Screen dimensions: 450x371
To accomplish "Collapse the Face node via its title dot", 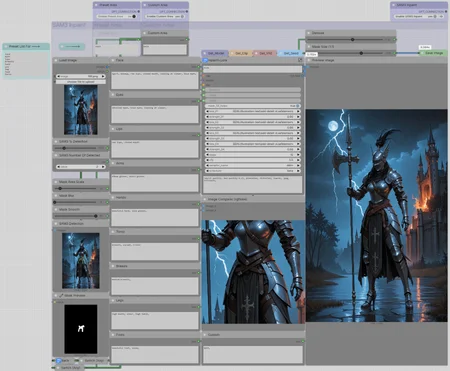I will (x=113, y=60).
